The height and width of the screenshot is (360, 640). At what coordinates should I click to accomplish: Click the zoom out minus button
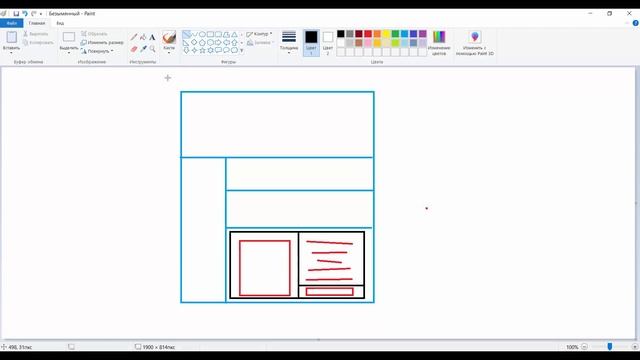584,347
